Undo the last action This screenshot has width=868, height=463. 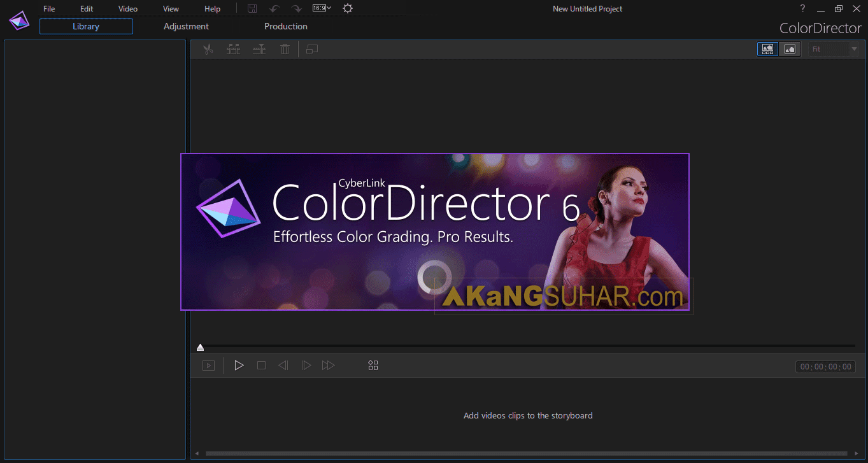pos(274,9)
